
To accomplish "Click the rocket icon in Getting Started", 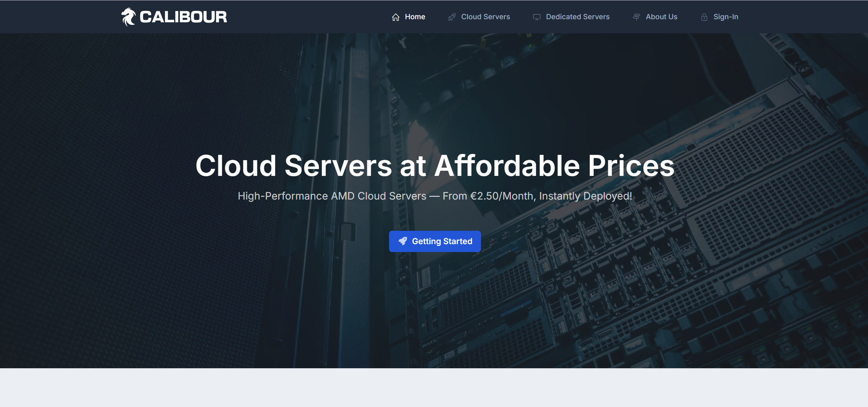I will 403,241.
